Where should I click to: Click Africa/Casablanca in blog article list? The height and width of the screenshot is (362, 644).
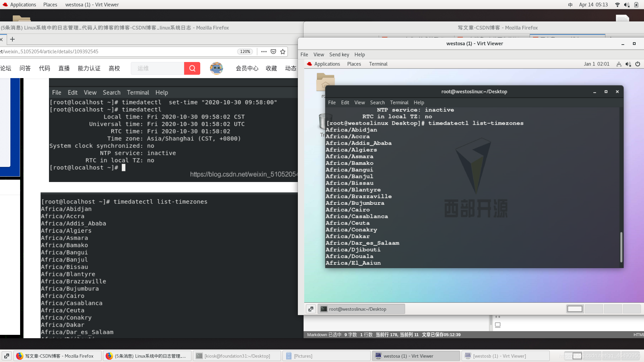tap(72, 303)
